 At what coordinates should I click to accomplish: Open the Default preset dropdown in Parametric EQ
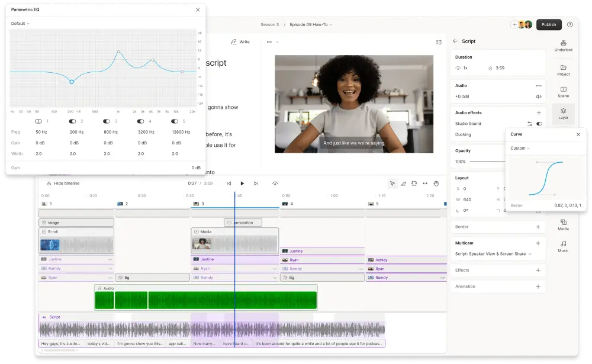[x=20, y=24]
